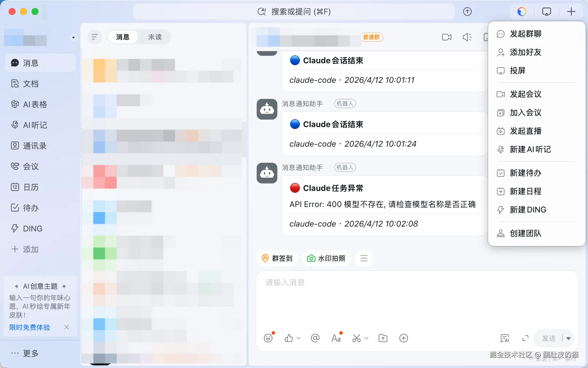Click the speaker mute icon in header
This screenshot has height=368, width=588.
[467, 37]
